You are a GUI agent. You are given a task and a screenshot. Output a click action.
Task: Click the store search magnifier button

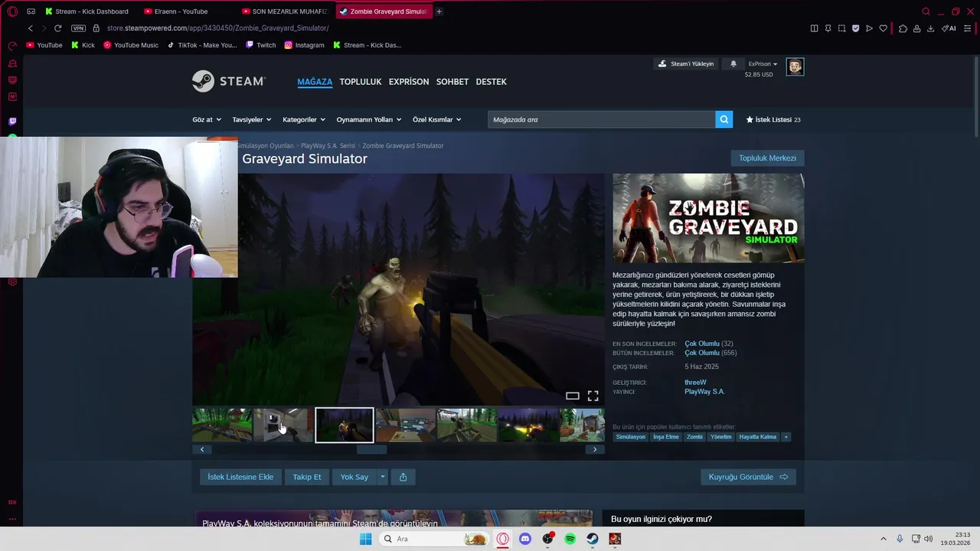(x=724, y=119)
